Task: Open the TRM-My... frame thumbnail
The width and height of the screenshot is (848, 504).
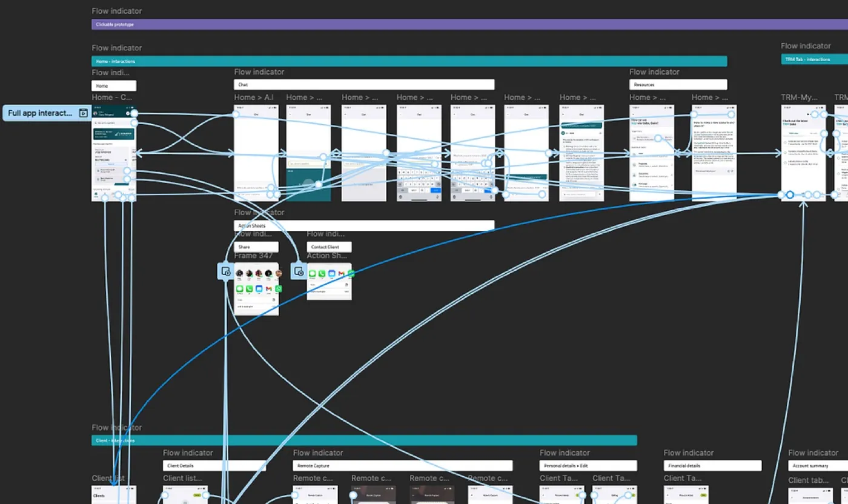Action: coord(803,153)
